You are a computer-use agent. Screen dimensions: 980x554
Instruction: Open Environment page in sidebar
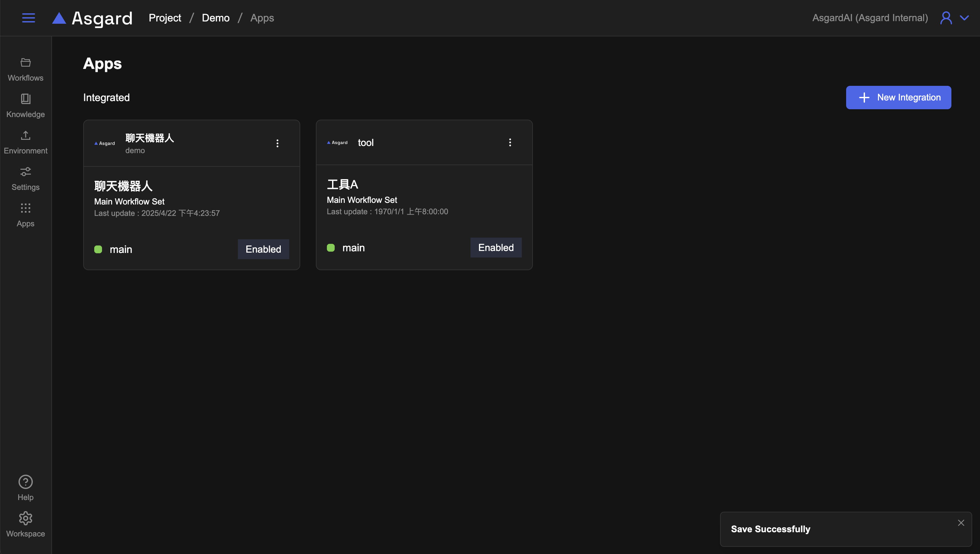click(25, 142)
